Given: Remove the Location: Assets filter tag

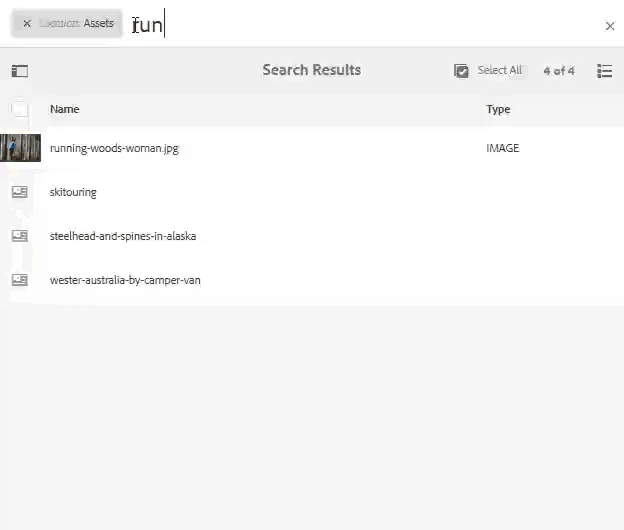Looking at the screenshot, I should click(27, 23).
